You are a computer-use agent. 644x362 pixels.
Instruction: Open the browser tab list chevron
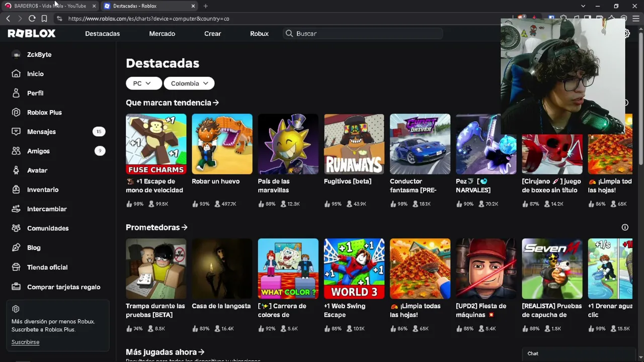click(583, 6)
